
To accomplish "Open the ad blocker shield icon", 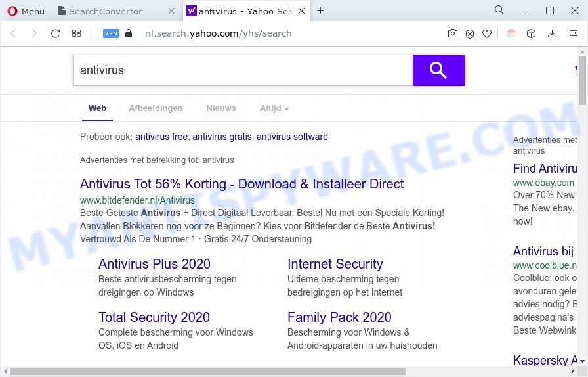I will coord(469,33).
